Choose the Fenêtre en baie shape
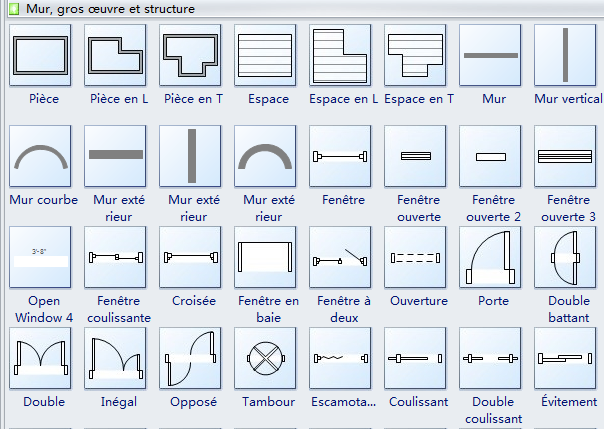Image resolution: width=604 pixels, height=429 pixels. 265,257
